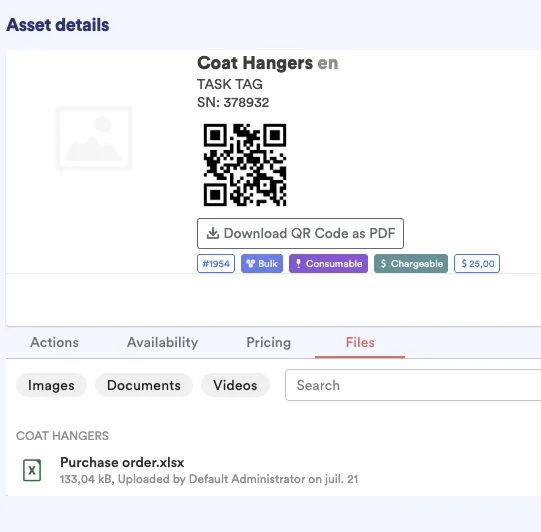Filter files by Images

coord(51,385)
